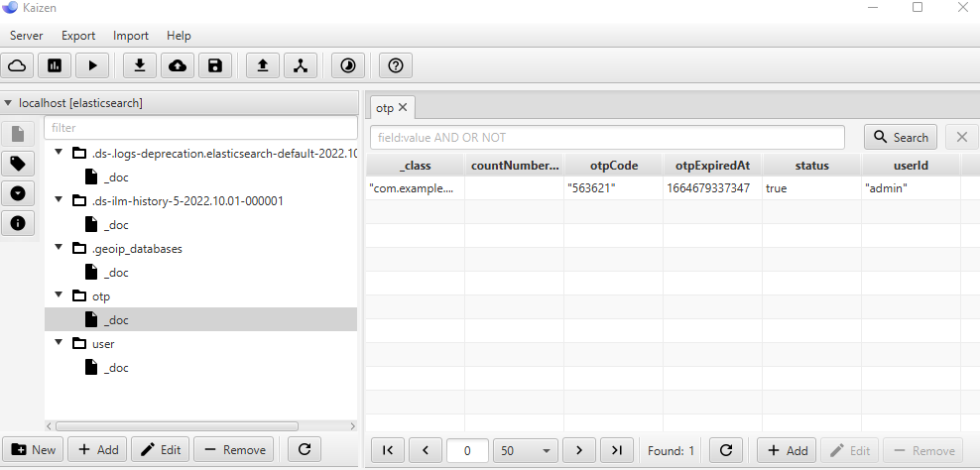The height and width of the screenshot is (470, 980).
Task: Click the cloud connect toolbar icon
Action: pyautogui.click(x=17, y=65)
